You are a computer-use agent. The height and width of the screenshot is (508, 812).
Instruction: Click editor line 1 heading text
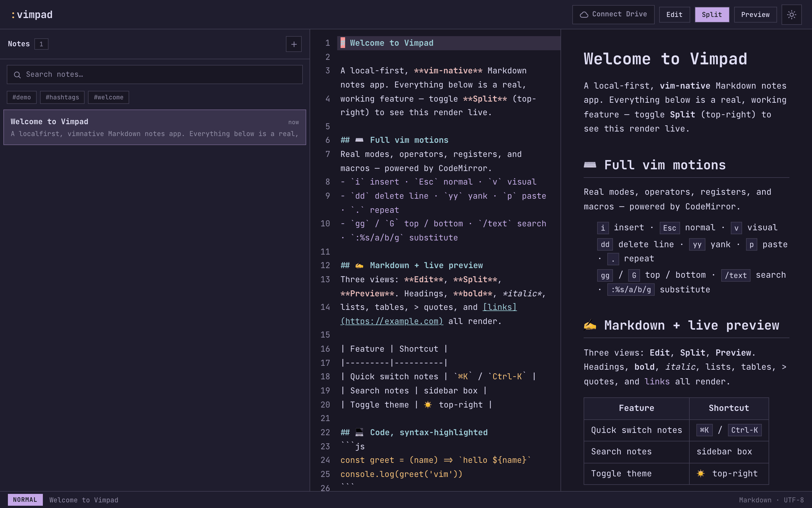coord(392,43)
